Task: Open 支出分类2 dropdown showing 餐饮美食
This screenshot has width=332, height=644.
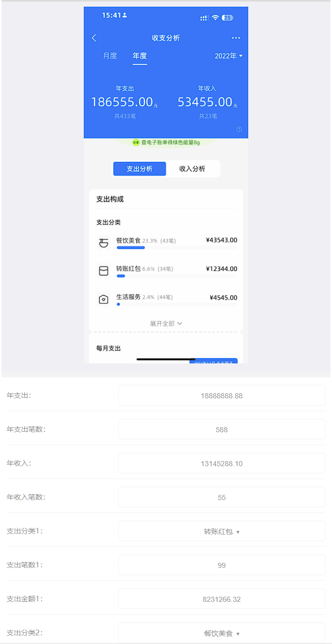Action: point(222,633)
